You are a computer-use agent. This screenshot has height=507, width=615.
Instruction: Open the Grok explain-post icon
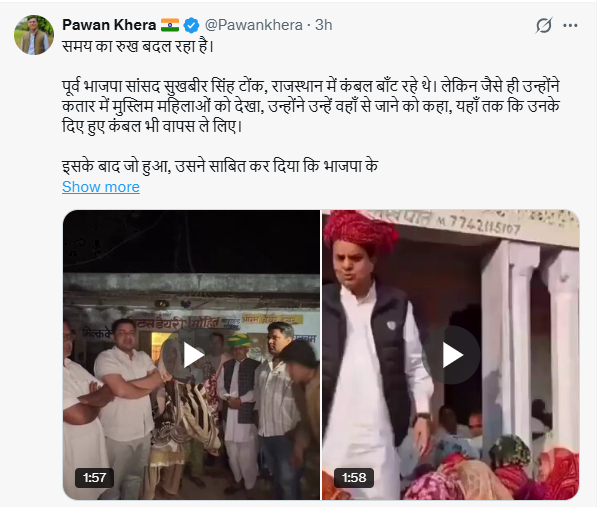click(x=544, y=25)
